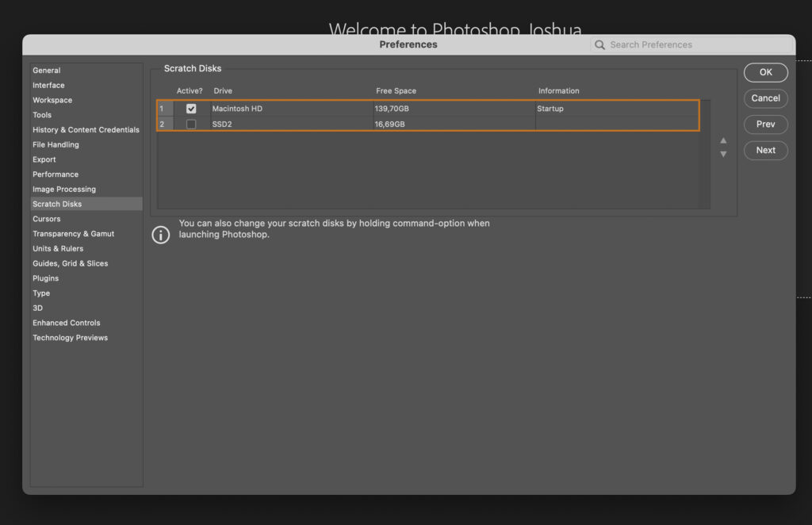Disable Macintosh HD as scratch disk
The width and height of the screenshot is (812, 525).
[191, 108]
